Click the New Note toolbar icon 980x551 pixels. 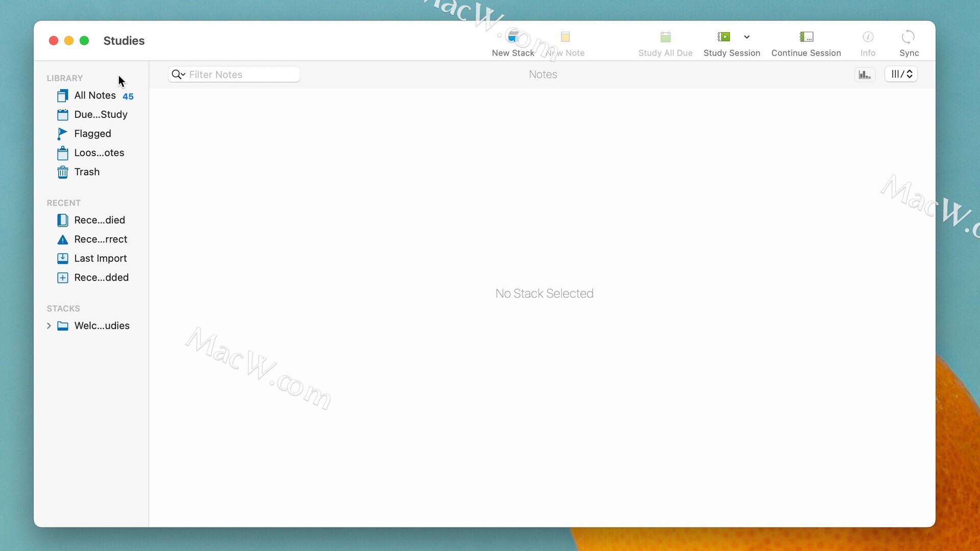coord(565,37)
